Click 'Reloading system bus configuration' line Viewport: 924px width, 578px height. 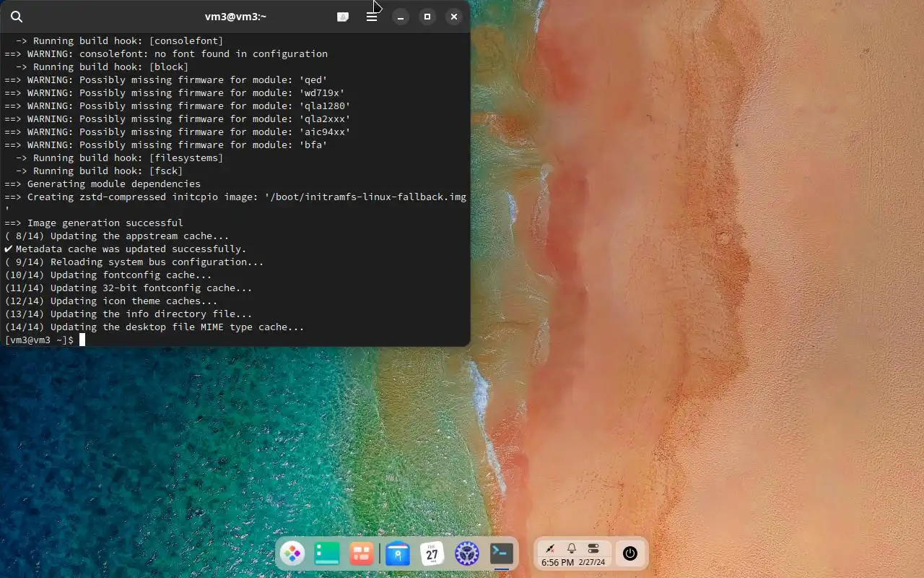click(x=134, y=262)
